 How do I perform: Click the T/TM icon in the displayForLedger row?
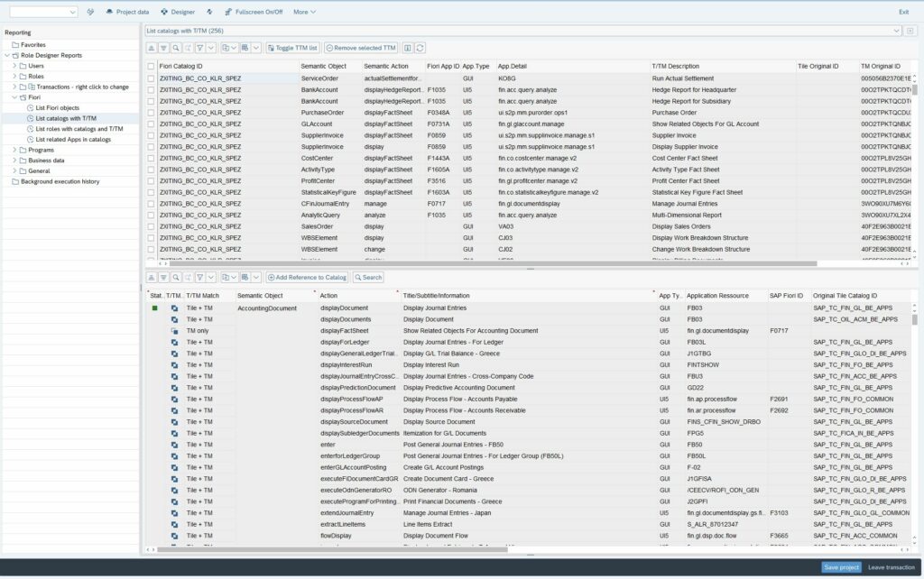pos(174,342)
